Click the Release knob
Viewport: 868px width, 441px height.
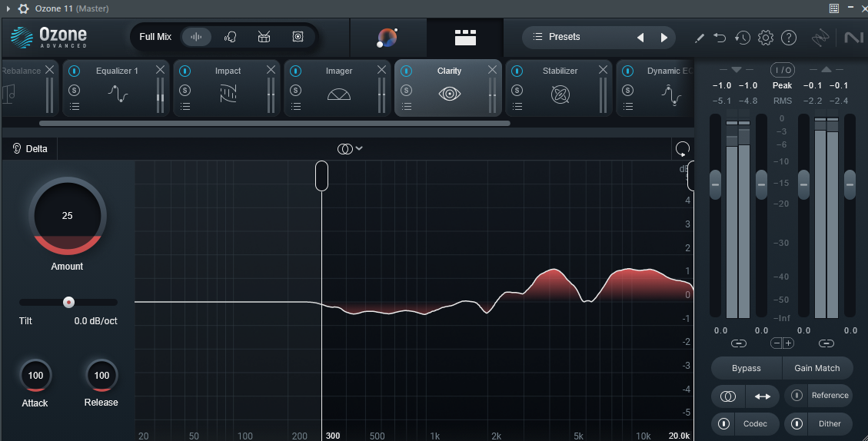101,376
